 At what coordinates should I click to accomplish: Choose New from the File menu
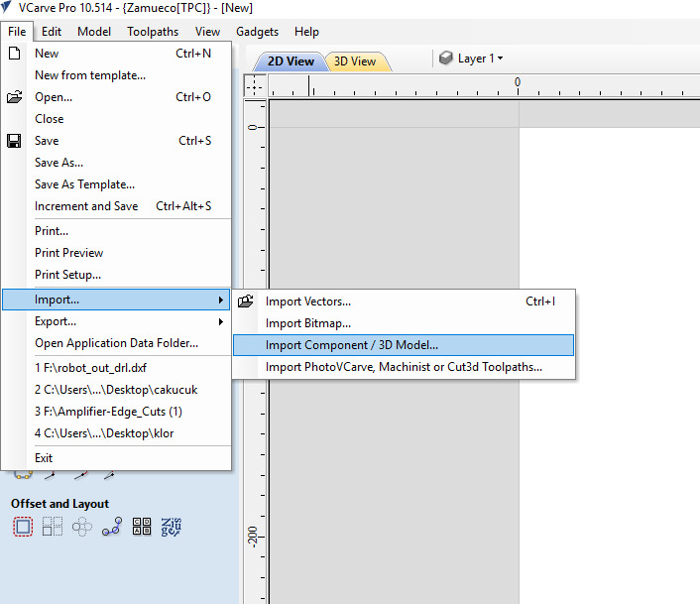116,54
